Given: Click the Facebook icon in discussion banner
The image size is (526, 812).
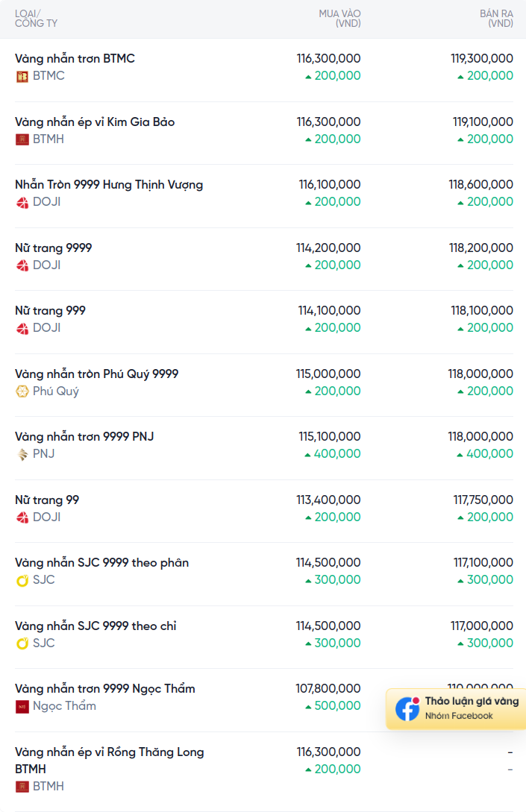Looking at the screenshot, I should pyautogui.click(x=407, y=708).
